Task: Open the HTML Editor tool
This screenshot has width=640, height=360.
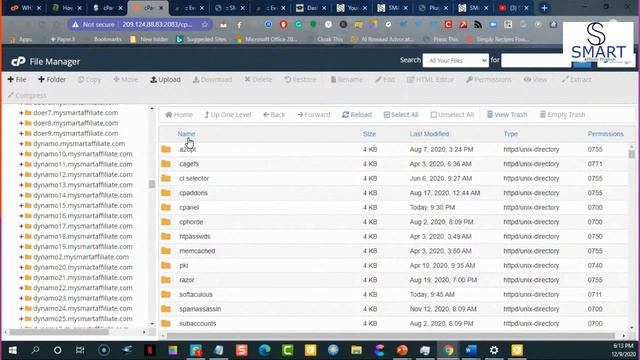Action: [430, 80]
